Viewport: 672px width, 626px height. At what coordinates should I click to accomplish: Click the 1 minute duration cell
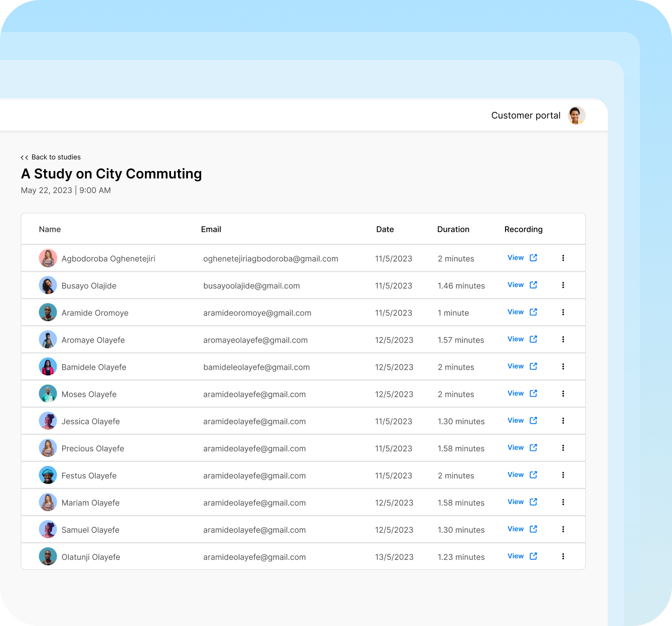coord(453,313)
